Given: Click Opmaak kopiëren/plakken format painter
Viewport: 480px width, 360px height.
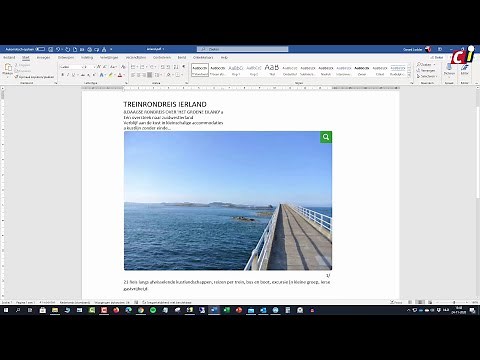Looking at the screenshot, I should pyautogui.click(x=34, y=77).
